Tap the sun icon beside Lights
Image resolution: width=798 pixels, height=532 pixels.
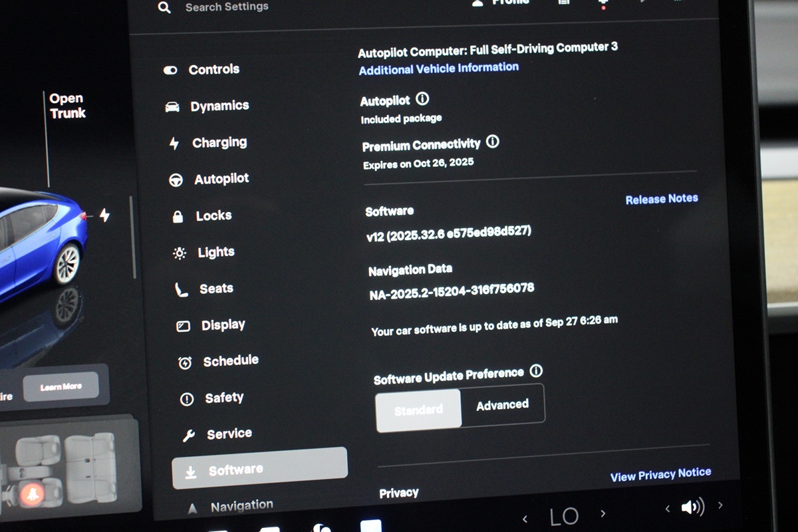coord(180,253)
